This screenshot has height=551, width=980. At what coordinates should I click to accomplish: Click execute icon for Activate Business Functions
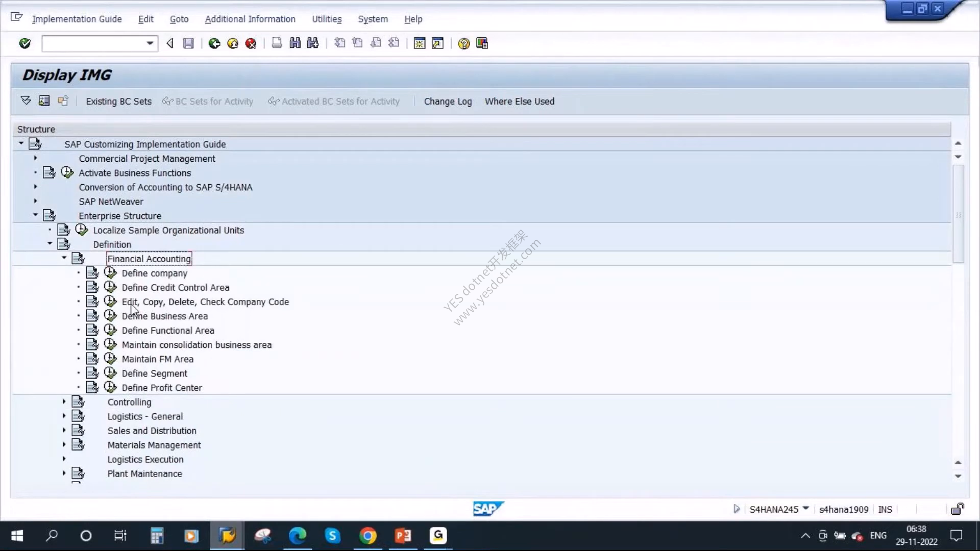(x=67, y=172)
